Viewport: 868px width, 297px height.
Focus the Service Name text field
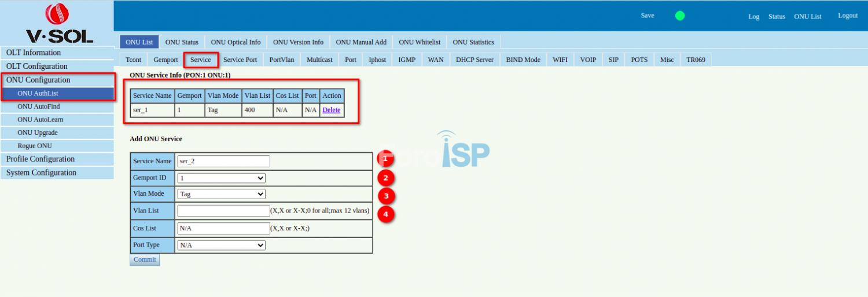coord(223,162)
